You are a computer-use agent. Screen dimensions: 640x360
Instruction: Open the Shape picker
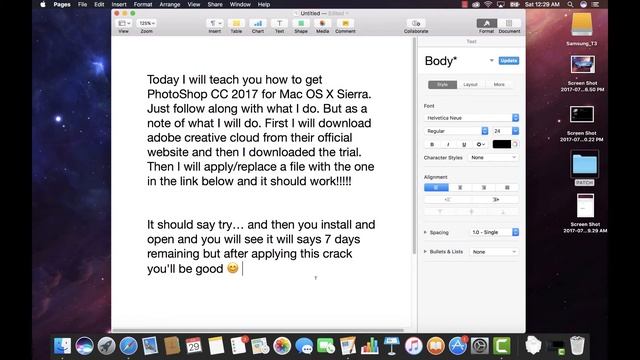point(301,24)
